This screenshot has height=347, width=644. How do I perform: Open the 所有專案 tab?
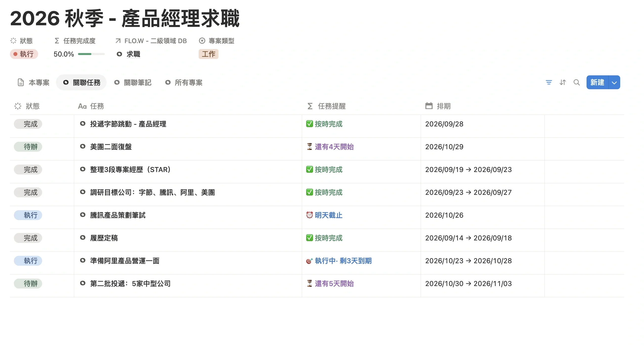tap(184, 82)
